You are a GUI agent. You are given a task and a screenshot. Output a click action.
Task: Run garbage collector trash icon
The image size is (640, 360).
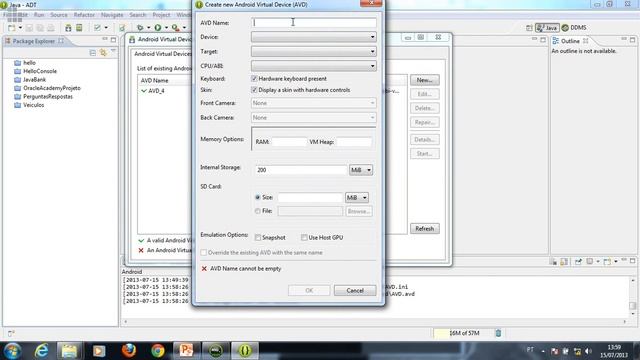coord(498,333)
